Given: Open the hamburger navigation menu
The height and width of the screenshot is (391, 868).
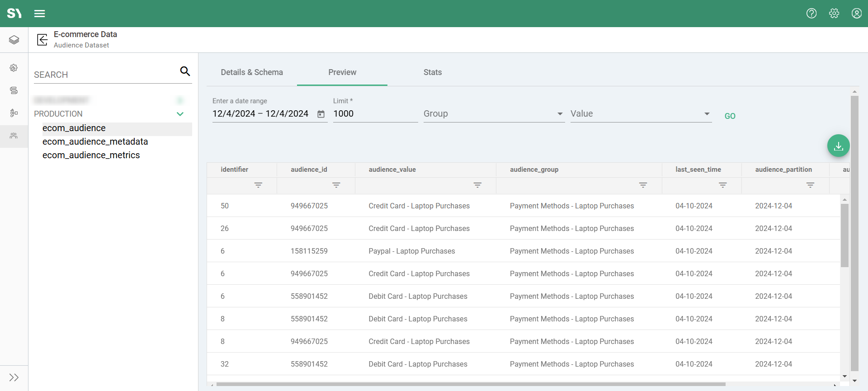Looking at the screenshot, I should coord(40,14).
